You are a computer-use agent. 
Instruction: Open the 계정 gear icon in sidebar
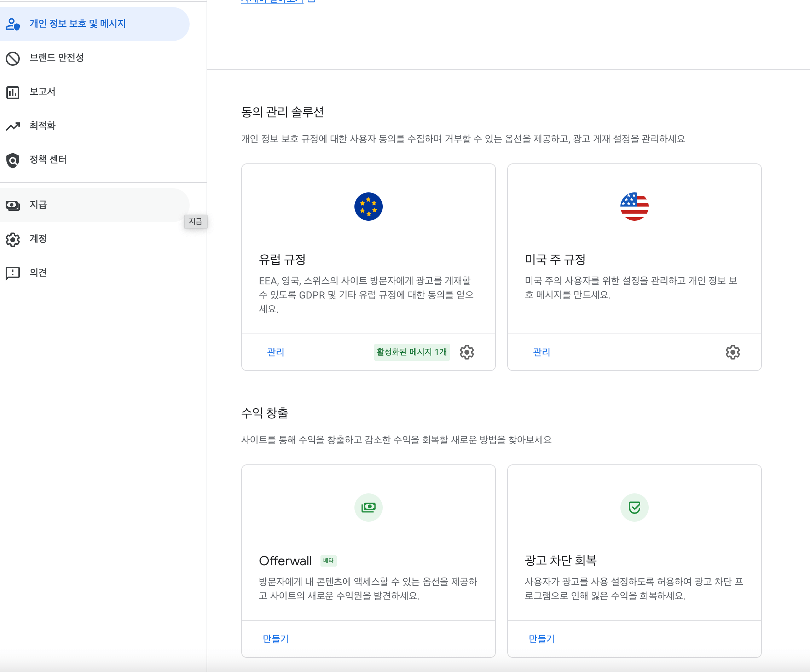pos(13,239)
